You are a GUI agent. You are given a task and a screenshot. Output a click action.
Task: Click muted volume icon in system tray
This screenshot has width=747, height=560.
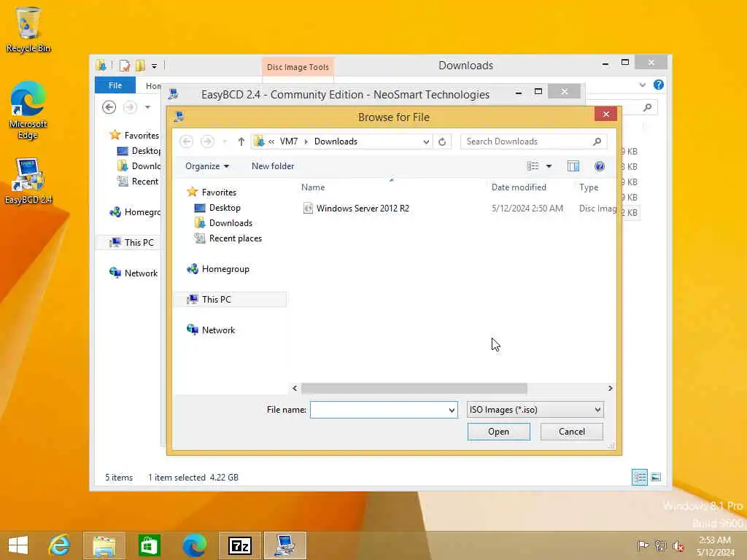pos(678,545)
